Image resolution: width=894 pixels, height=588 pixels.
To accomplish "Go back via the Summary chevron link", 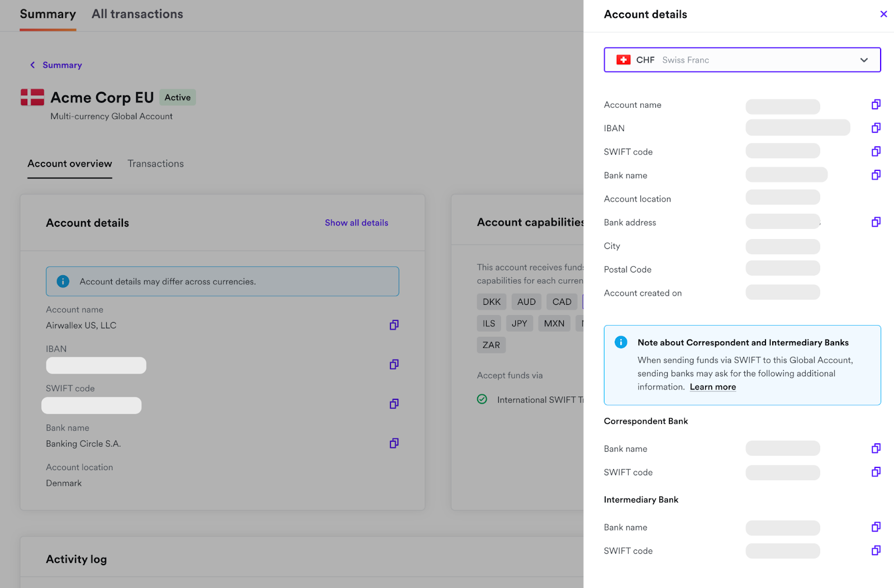I will 56,65.
